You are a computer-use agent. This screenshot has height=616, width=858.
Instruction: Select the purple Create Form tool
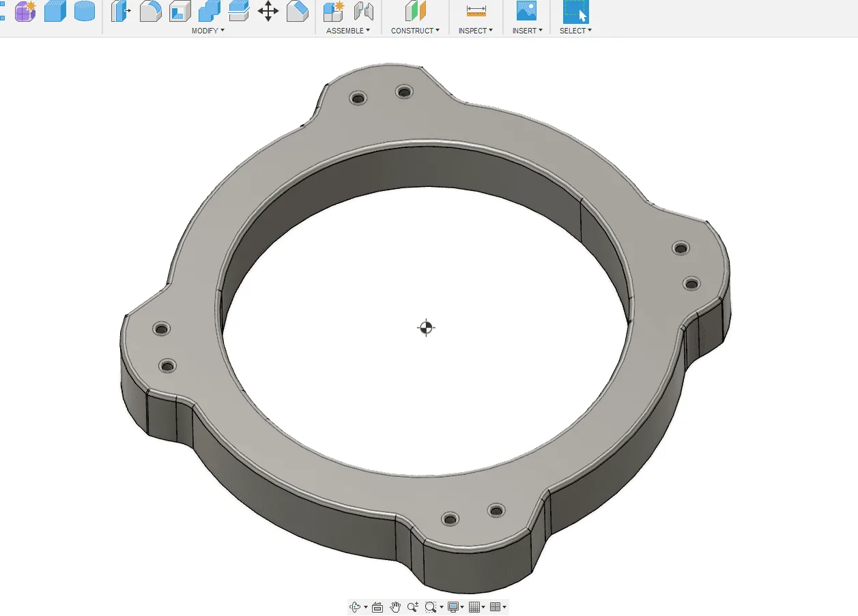(25, 11)
